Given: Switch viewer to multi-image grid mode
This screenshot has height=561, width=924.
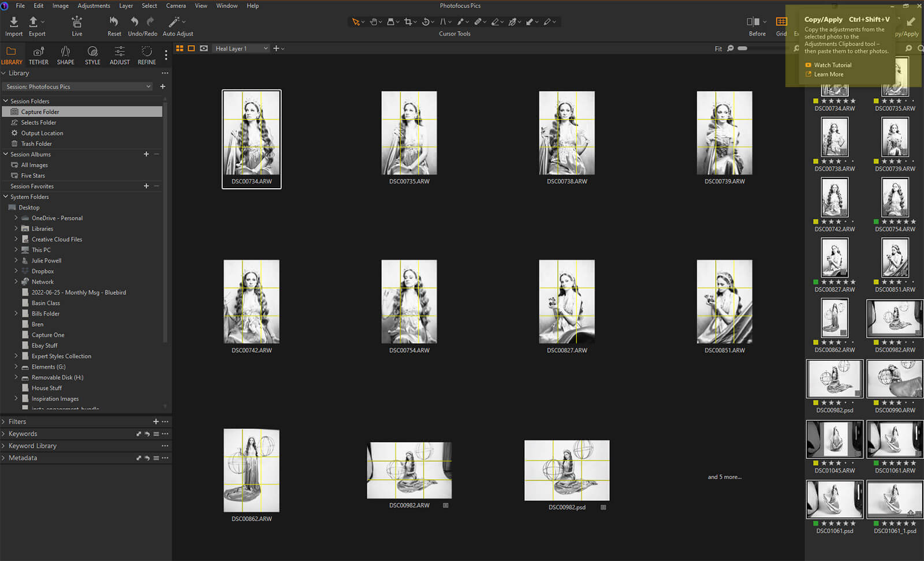Looking at the screenshot, I should [x=180, y=48].
